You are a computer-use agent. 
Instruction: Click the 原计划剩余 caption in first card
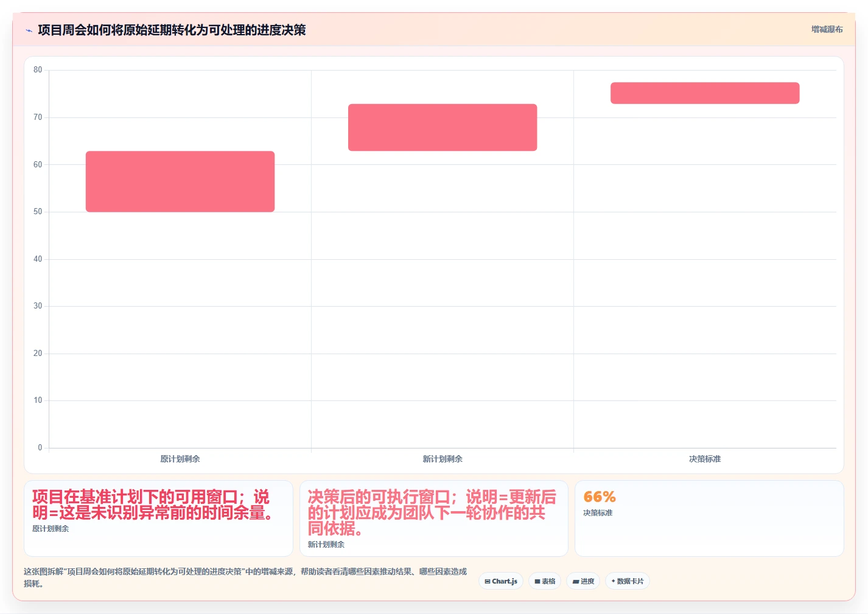pos(51,529)
